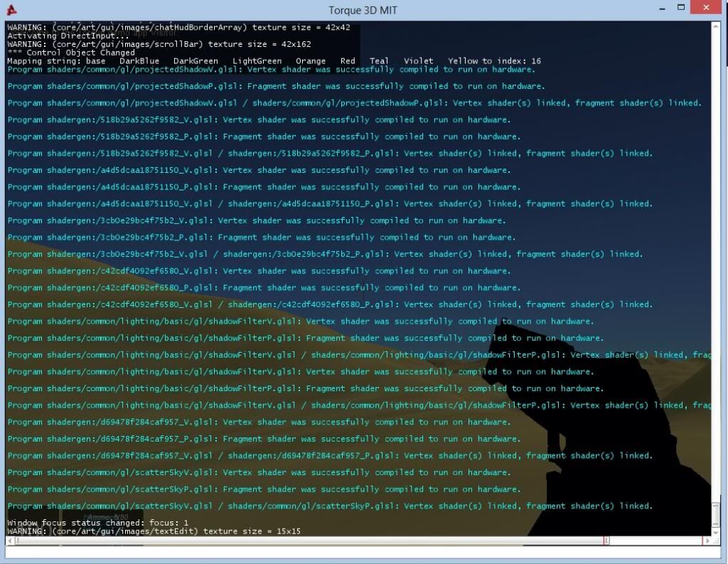Image resolution: width=728 pixels, height=564 pixels.
Task: Select the 'Control Object Changed' log line
Action: (71, 53)
